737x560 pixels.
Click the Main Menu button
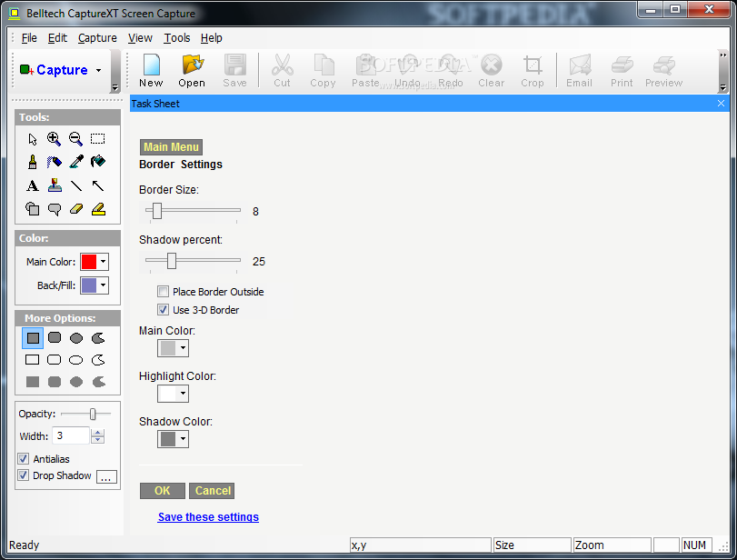coord(171,147)
